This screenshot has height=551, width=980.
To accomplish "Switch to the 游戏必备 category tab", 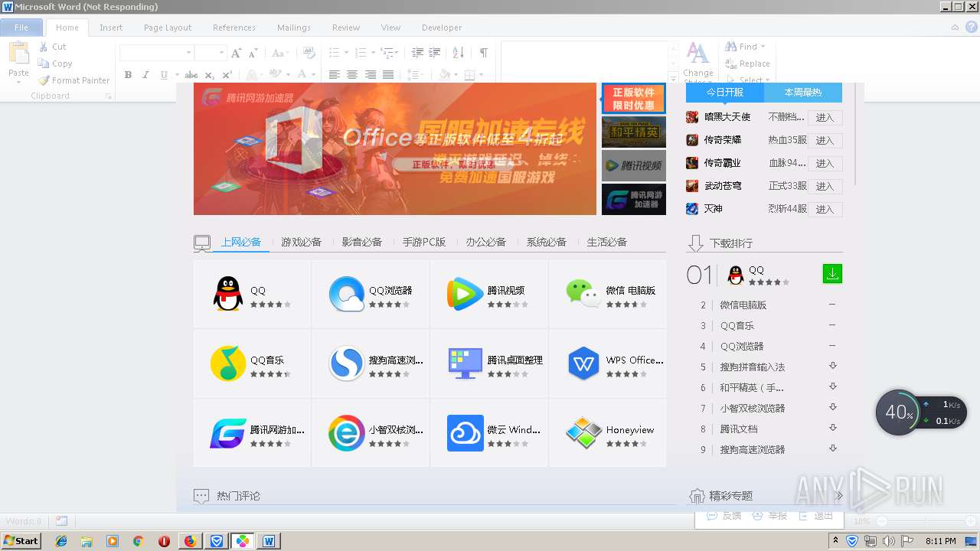I will point(301,242).
